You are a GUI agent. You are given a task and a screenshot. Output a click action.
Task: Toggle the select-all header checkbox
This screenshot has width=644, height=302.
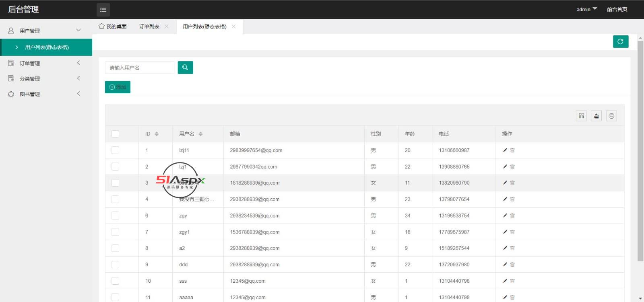[116, 134]
